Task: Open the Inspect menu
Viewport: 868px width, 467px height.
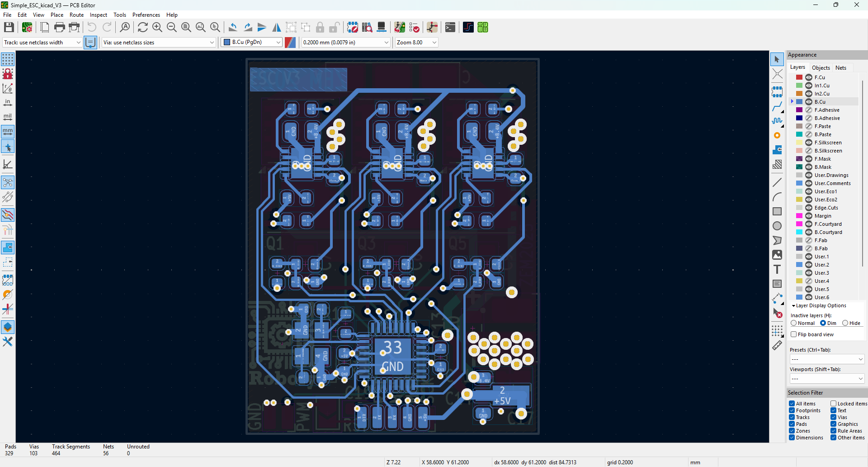Action: (x=98, y=15)
